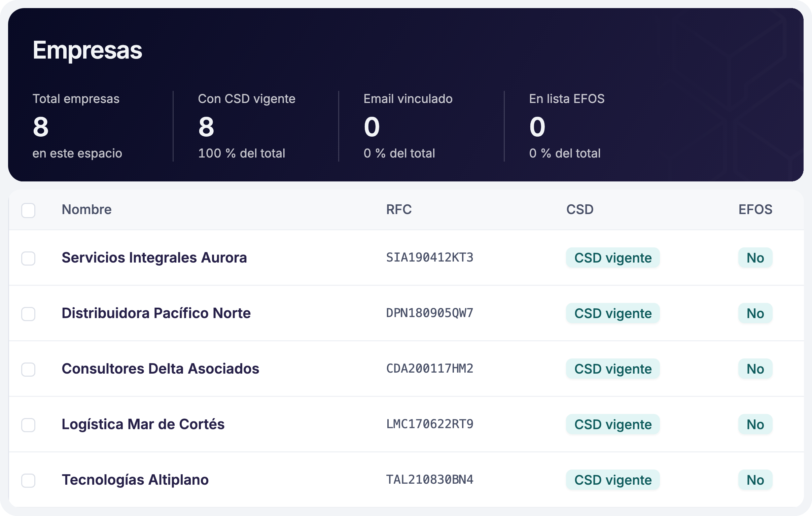This screenshot has width=812, height=516.
Task: Click the En lista EFOS stat label
Action: click(567, 99)
